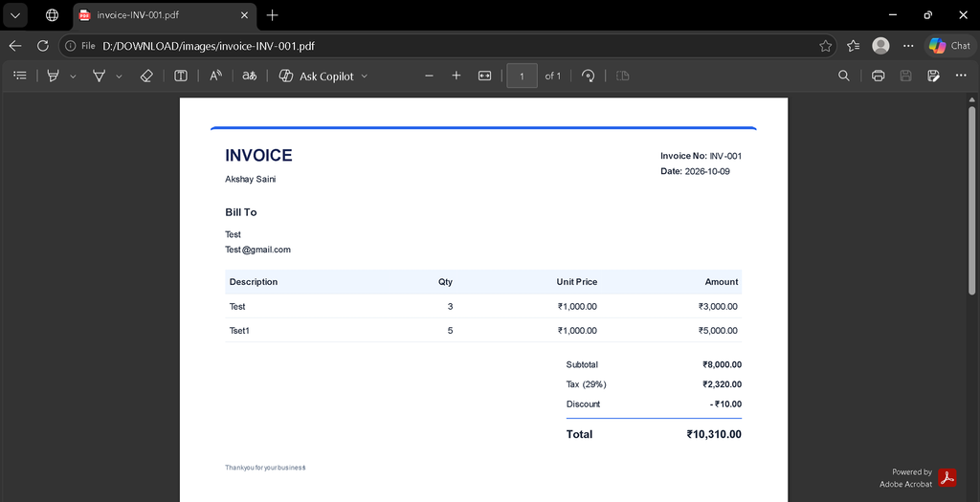This screenshot has height=502, width=980.
Task: Click the Bill To heading
Action: coord(240,212)
